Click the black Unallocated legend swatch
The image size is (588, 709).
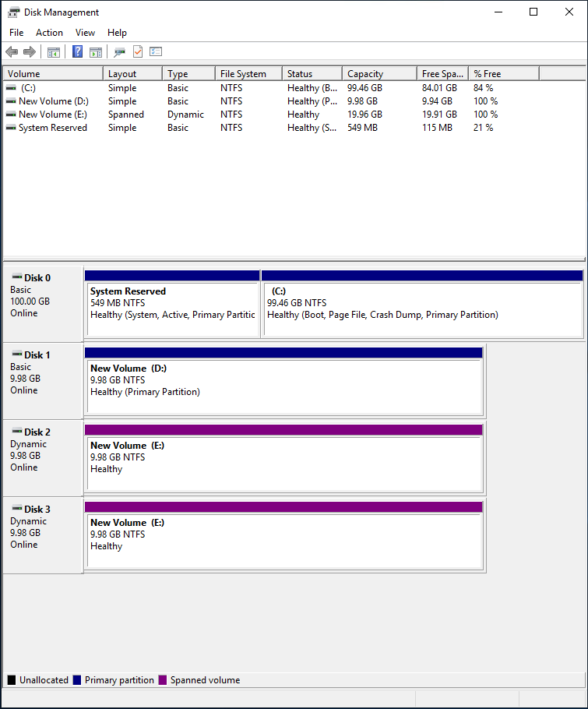click(12, 680)
